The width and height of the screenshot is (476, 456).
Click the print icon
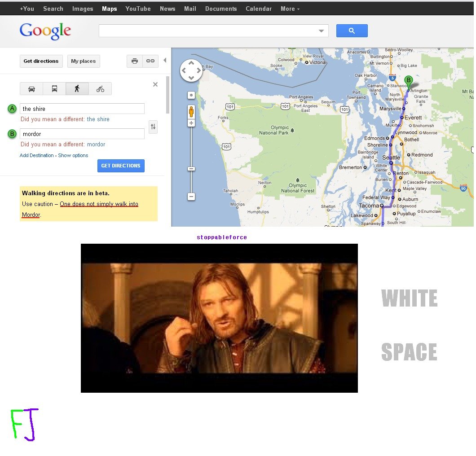tap(134, 61)
